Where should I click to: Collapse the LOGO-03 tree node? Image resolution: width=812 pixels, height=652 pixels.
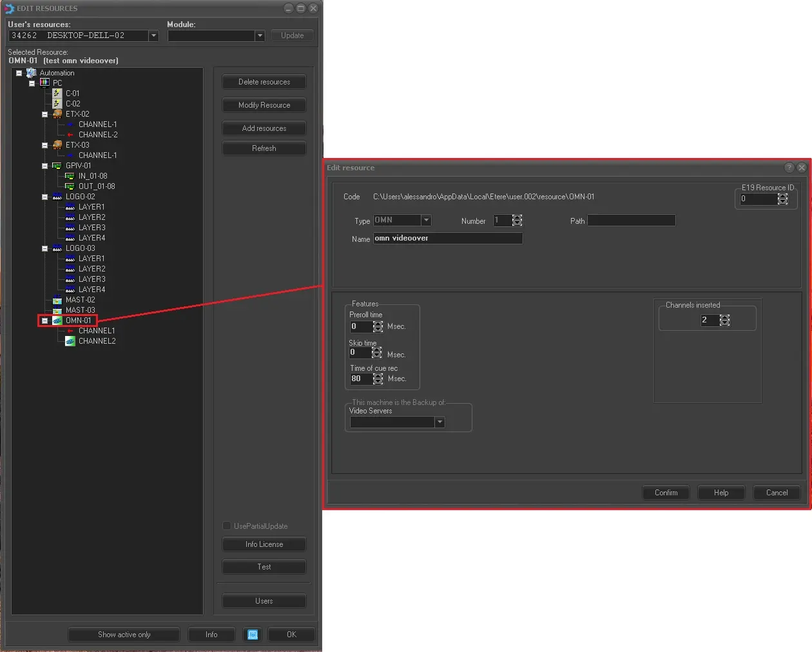coord(44,248)
